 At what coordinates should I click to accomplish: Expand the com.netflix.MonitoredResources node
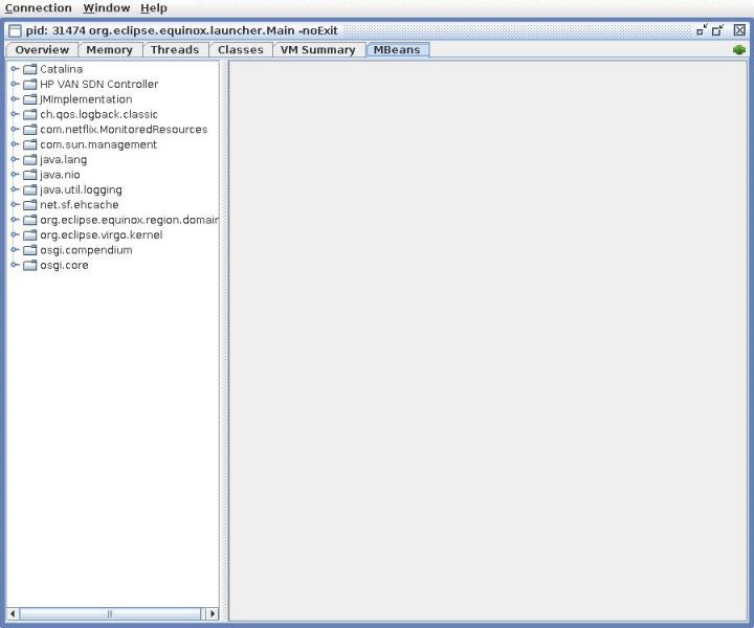[x=14, y=129]
